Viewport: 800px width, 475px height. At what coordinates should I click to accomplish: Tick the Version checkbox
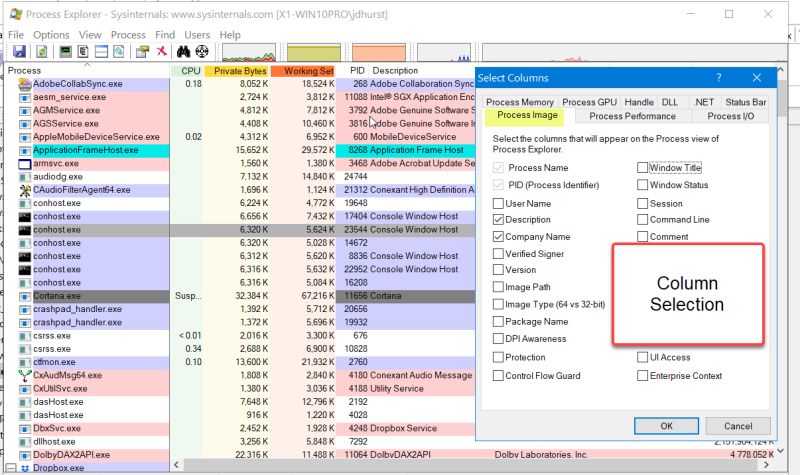click(498, 269)
